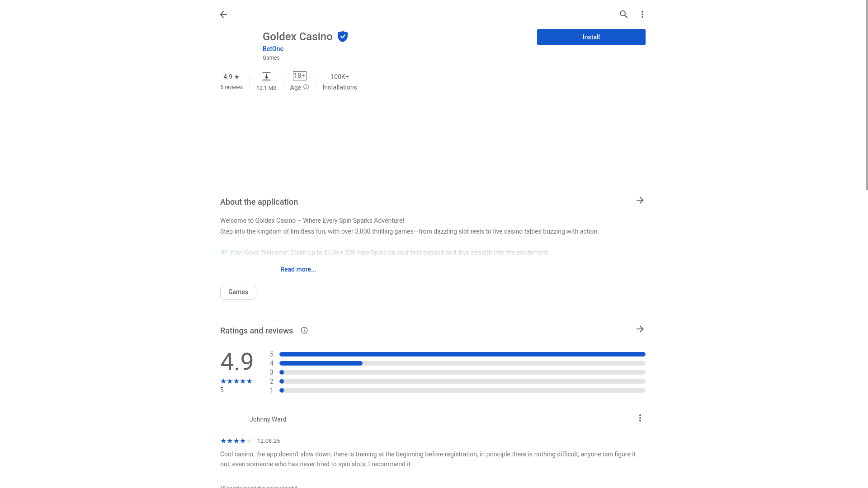This screenshot has width=868, height=488.
Task: Click the 3-star rating bar
Action: click(x=462, y=372)
